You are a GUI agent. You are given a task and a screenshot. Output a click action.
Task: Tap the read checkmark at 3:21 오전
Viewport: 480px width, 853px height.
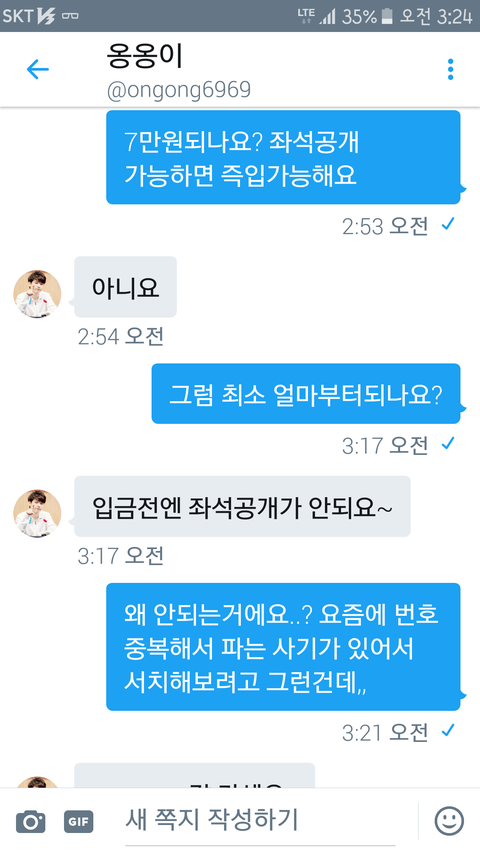click(x=448, y=731)
